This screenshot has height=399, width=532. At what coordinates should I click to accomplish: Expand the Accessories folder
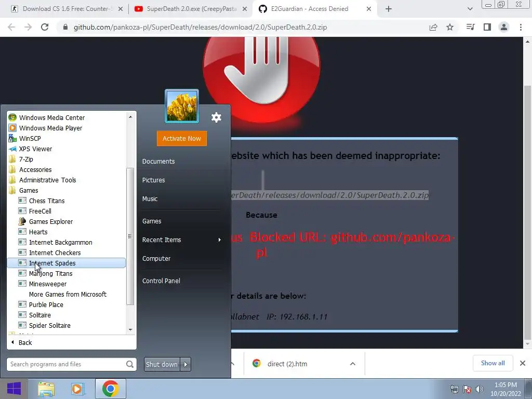point(35,170)
